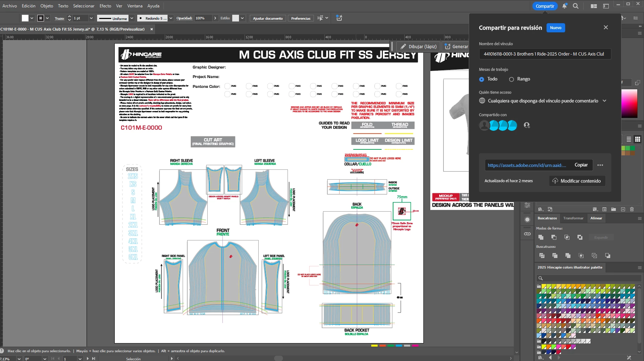The height and width of the screenshot is (361, 644).
Task: Go to next artboard arrow in status bar
Action: [x=88, y=359]
